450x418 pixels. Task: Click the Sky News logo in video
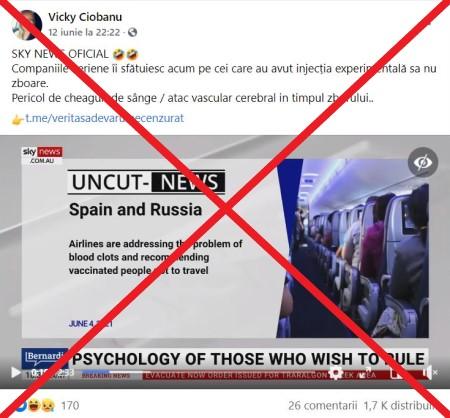42,155
